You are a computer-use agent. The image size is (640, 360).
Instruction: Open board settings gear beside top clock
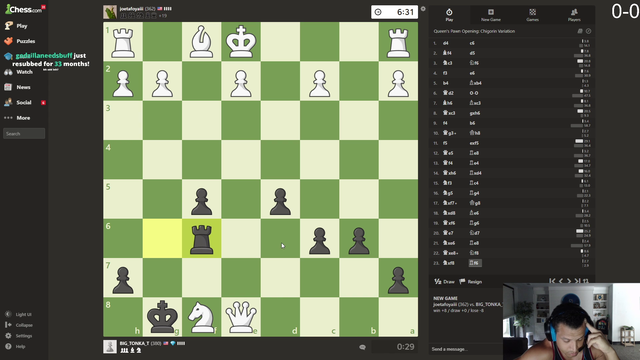point(423,9)
